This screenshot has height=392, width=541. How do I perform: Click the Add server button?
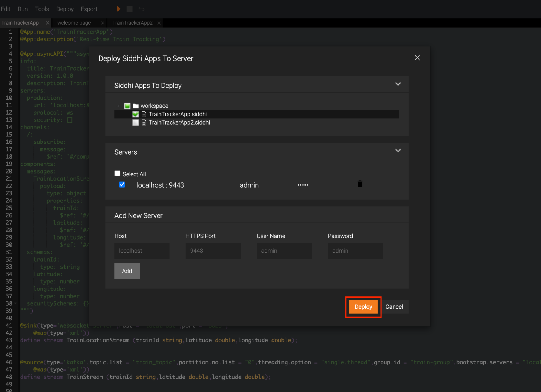coord(127,271)
